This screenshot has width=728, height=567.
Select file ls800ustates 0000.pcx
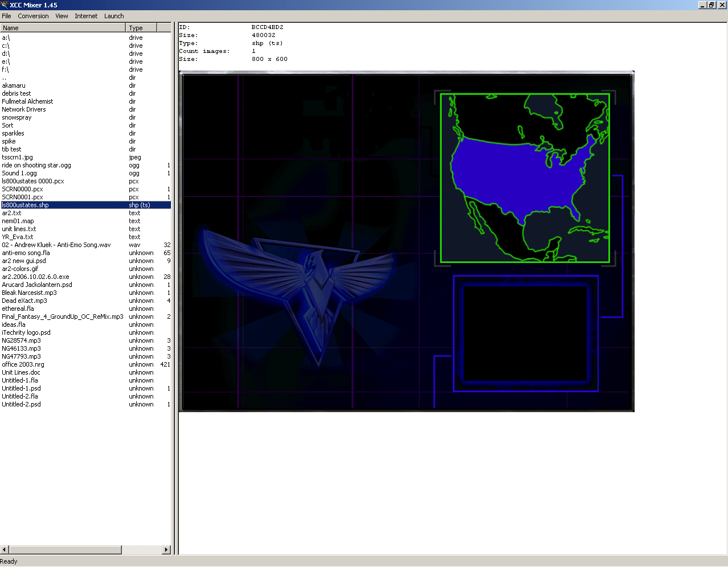tap(33, 181)
